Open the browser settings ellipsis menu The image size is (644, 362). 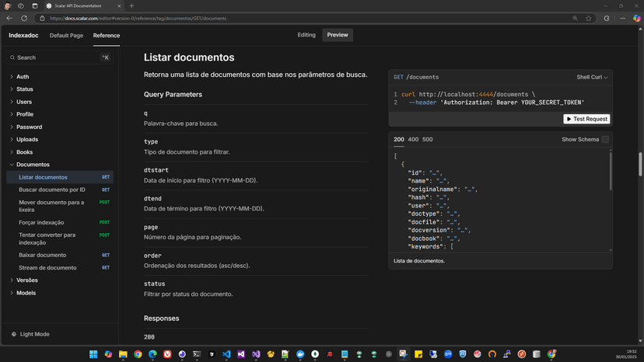coord(623,18)
